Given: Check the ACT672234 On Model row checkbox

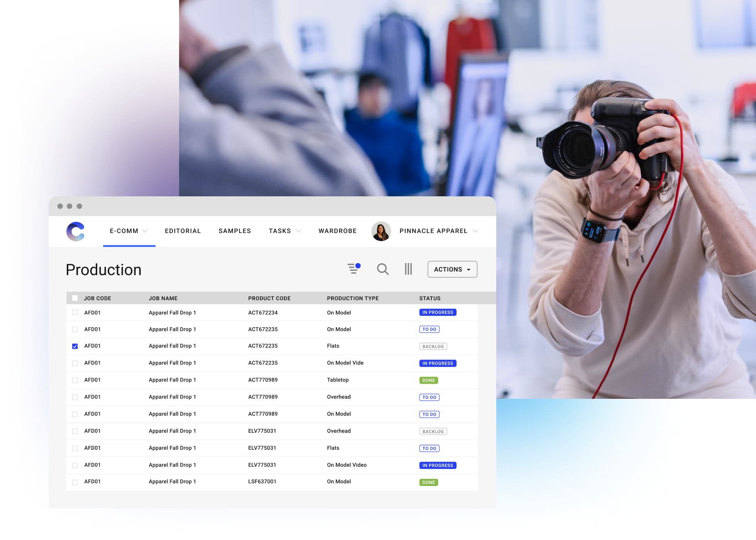Looking at the screenshot, I should tap(75, 312).
